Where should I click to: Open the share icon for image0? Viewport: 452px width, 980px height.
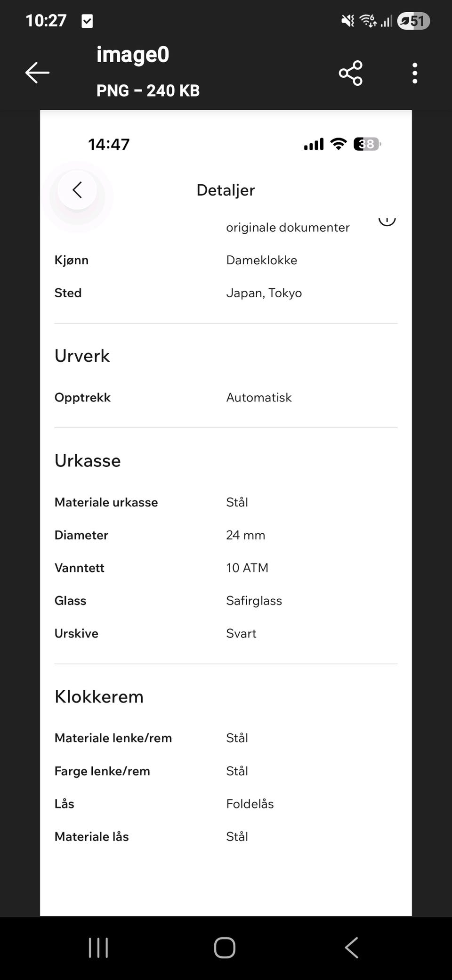(351, 73)
